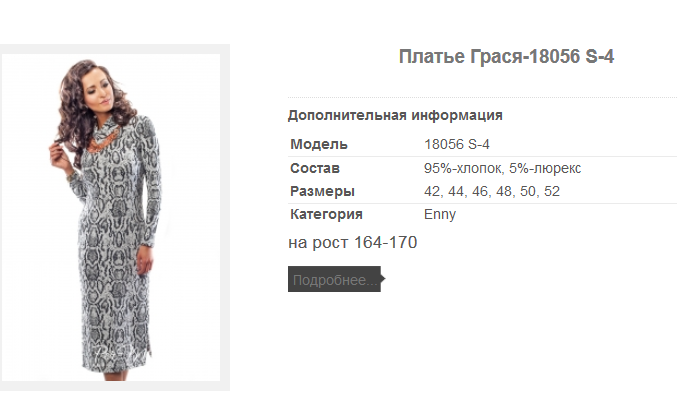The height and width of the screenshot is (412, 677).
Task: Open the snake-print dress product photo
Action: tap(111, 217)
